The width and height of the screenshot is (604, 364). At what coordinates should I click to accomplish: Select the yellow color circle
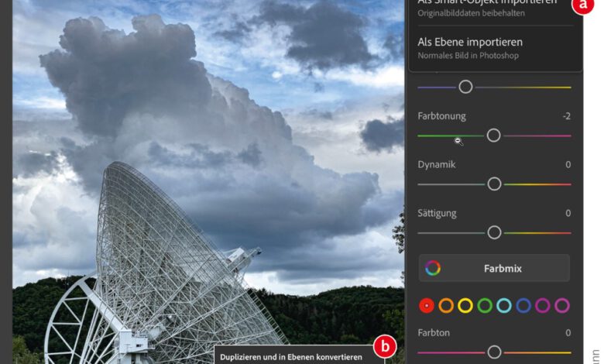tap(465, 305)
